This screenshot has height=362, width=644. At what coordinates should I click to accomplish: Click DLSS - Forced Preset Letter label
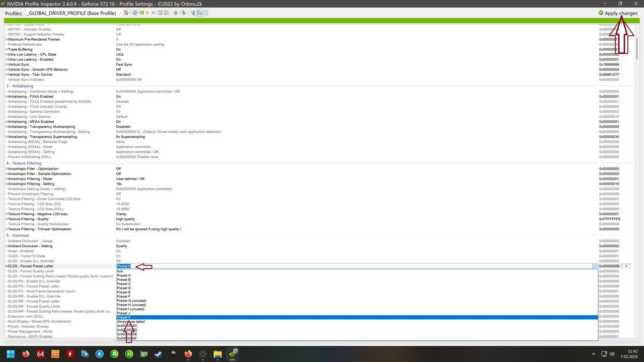[31, 266]
